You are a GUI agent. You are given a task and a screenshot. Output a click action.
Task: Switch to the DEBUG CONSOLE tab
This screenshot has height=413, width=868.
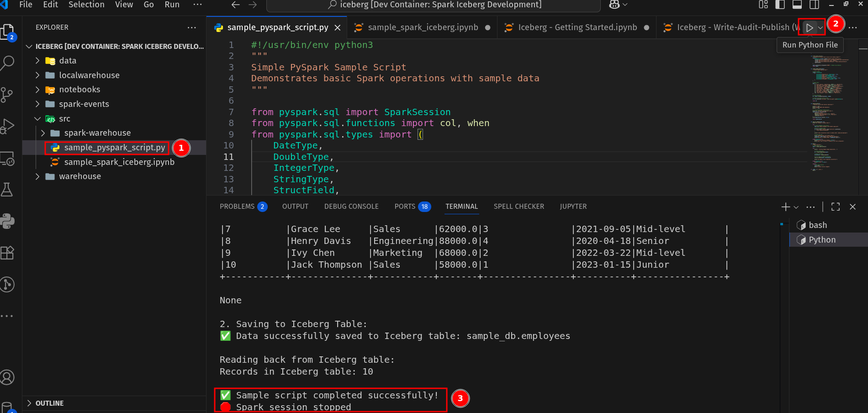pyautogui.click(x=351, y=206)
